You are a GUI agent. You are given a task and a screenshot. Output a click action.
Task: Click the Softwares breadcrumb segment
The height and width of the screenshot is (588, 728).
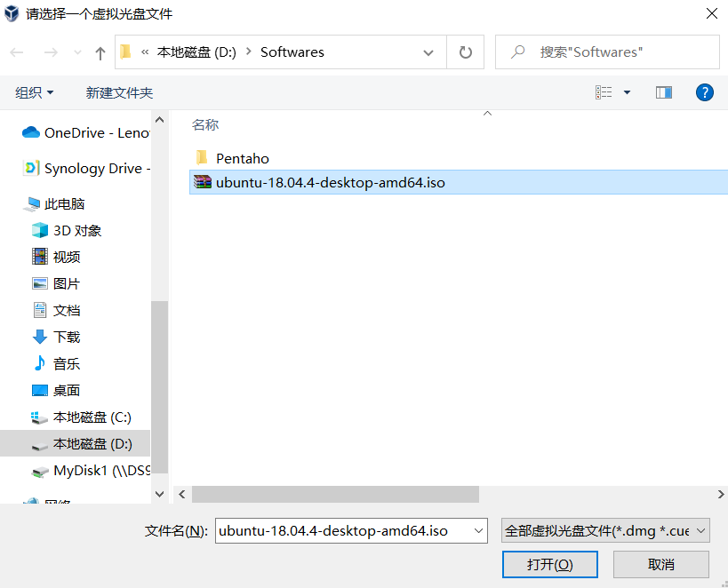pos(292,52)
